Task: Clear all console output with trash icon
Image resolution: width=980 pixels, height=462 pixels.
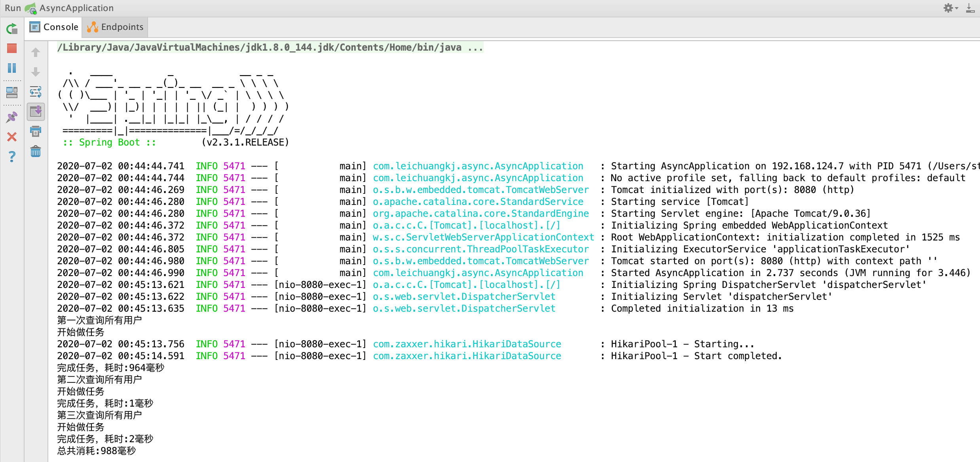Action: [36, 151]
